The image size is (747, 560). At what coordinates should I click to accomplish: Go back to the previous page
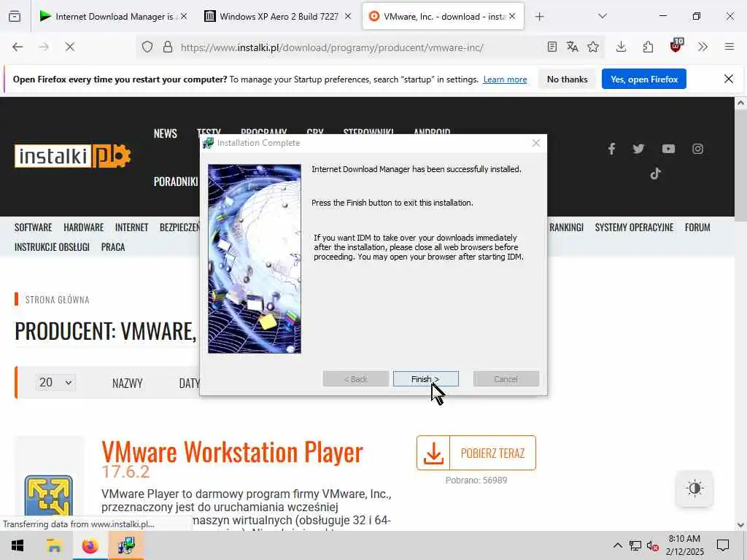(x=18, y=47)
